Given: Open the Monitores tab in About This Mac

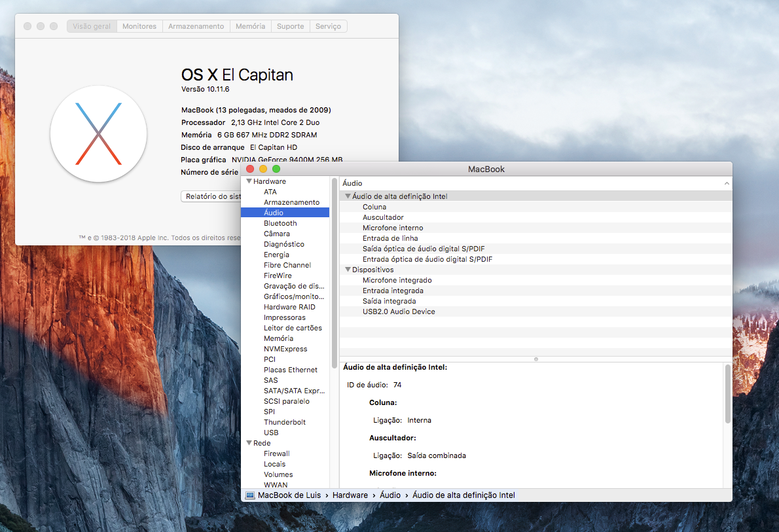Looking at the screenshot, I should coord(139,26).
